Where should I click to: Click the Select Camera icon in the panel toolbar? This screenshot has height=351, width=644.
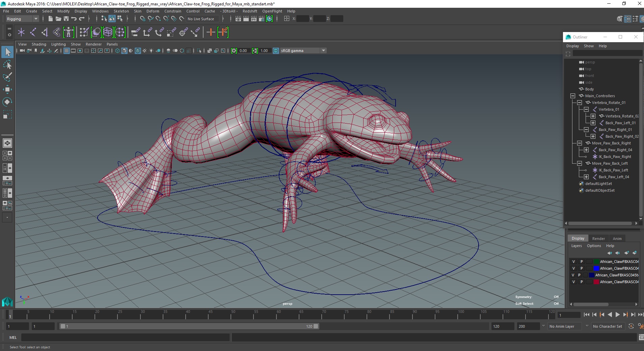22,51
